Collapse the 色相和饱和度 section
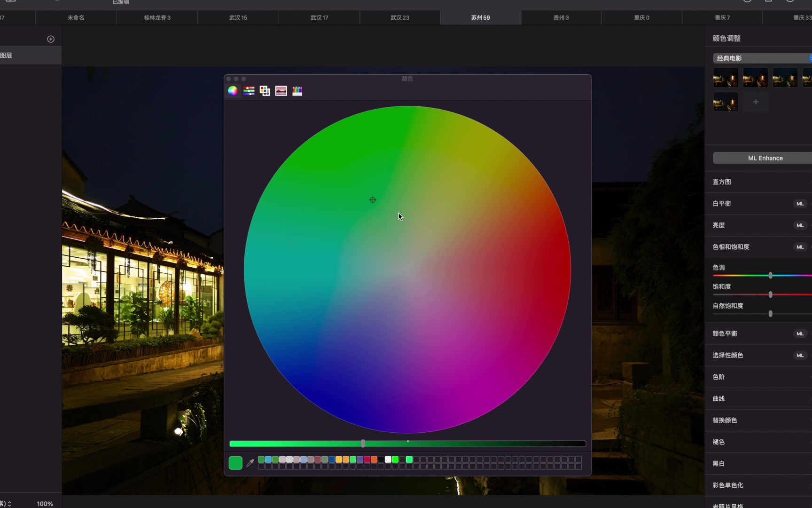Viewport: 812px width, 508px height. click(731, 247)
